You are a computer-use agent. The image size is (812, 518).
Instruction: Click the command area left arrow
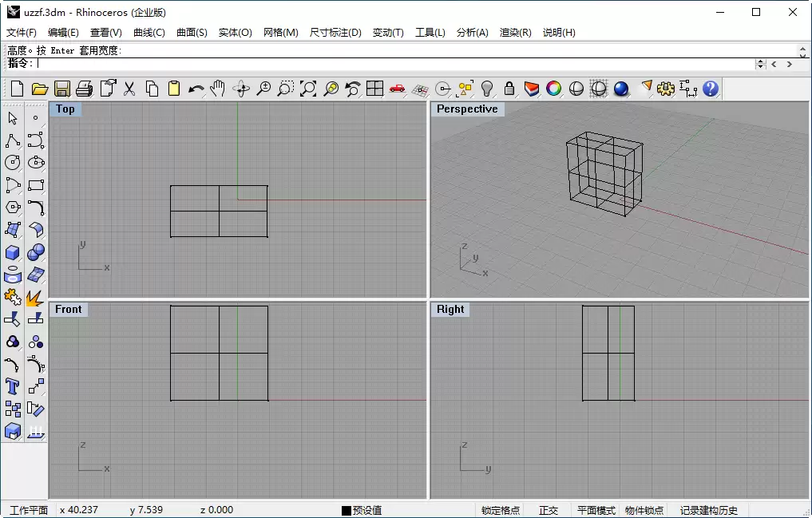[774, 64]
